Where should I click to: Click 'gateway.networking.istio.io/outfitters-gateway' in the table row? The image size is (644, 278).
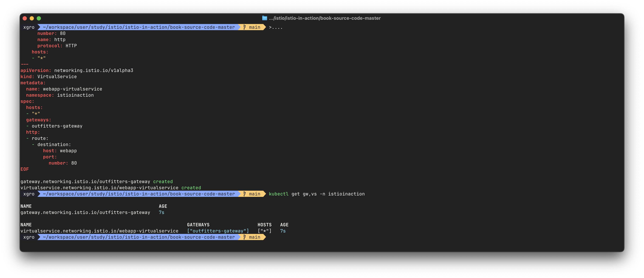coord(85,212)
